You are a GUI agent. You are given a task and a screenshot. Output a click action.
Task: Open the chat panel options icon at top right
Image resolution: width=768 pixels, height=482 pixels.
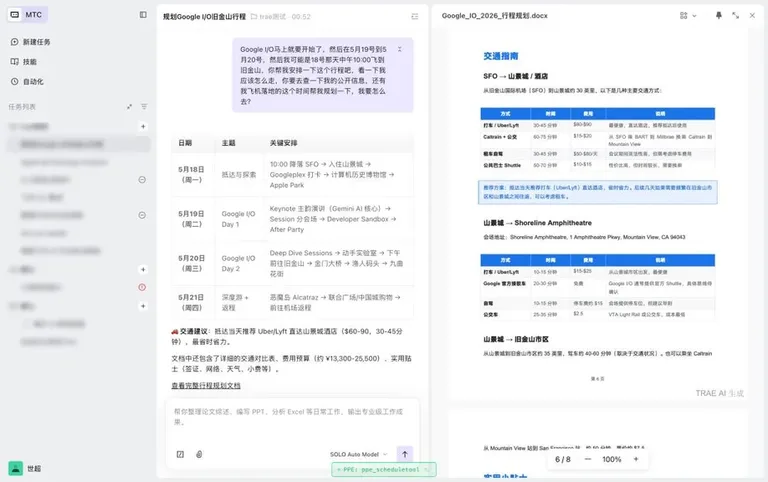[x=415, y=17]
